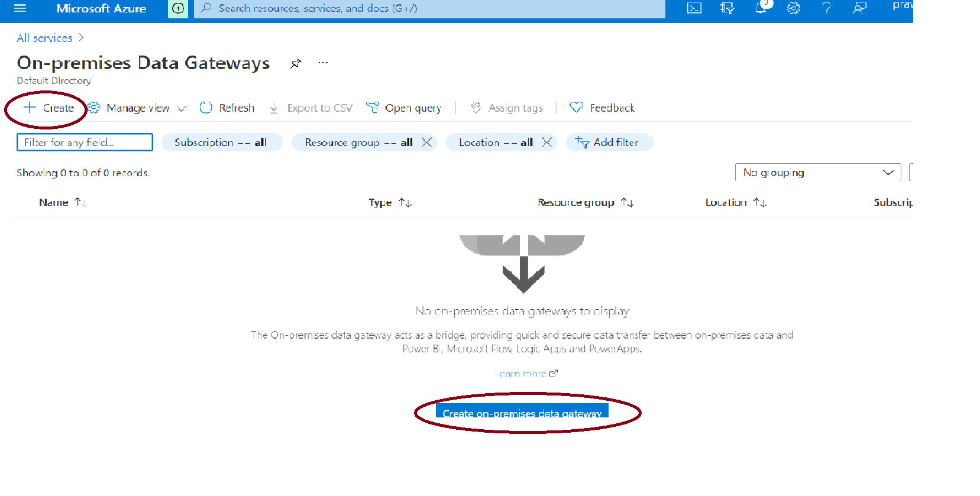Focus the Filter for any field box
The height and width of the screenshot is (496, 980).
click(x=85, y=142)
